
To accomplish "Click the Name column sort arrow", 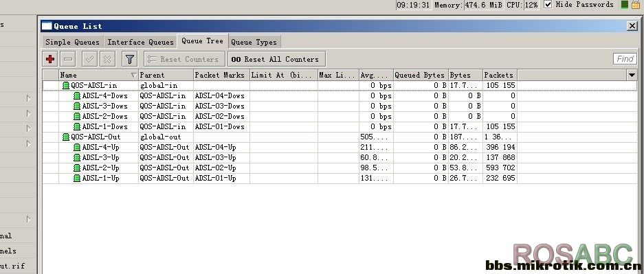I will pos(134,75).
